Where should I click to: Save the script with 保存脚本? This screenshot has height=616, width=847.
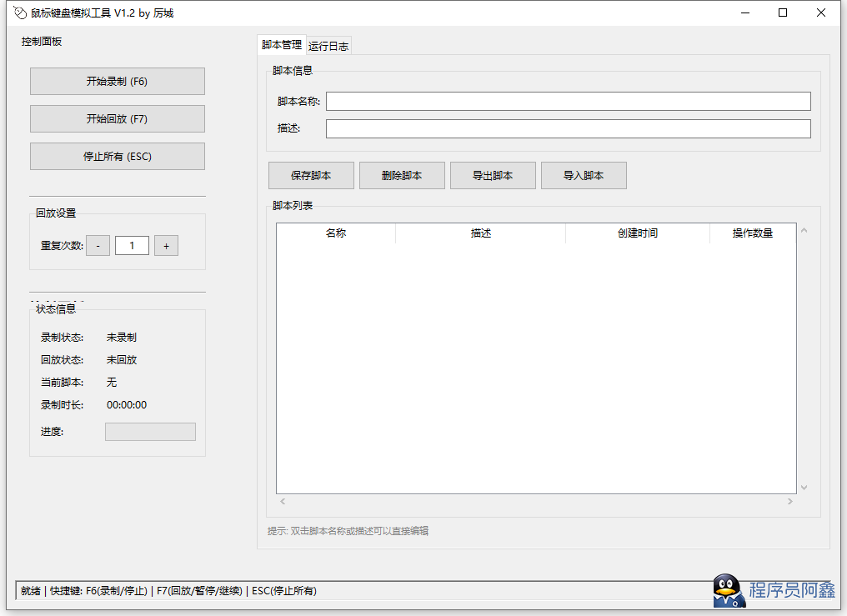pyautogui.click(x=311, y=176)
